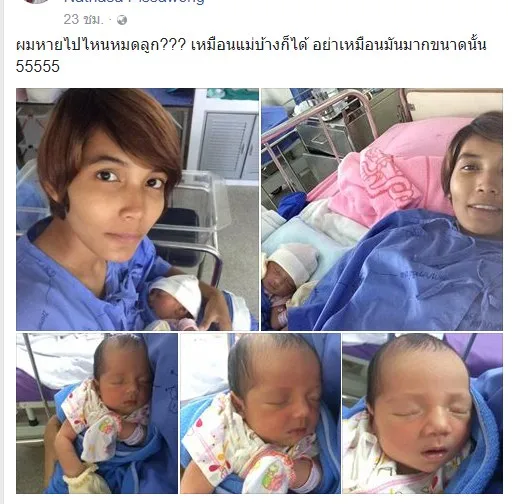Click the 55555 text in the caption
This screenshot has width=514, height=504.
(38, 66)
